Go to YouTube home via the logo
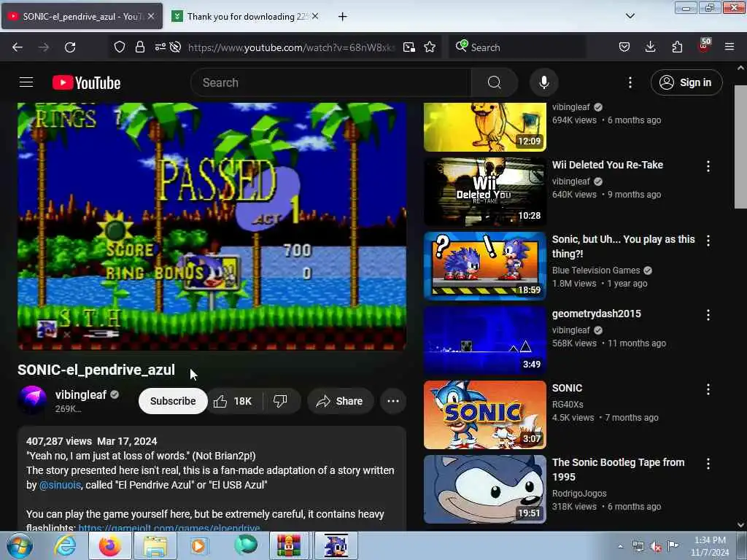Viewport: 747px width, 560px height. click(x=86, y=82)
